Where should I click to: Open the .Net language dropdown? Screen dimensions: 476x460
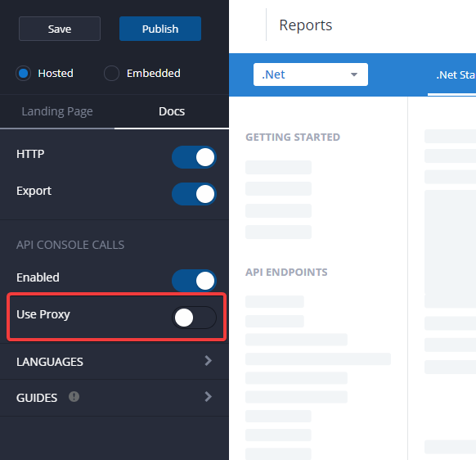click(x=311, y=74)
